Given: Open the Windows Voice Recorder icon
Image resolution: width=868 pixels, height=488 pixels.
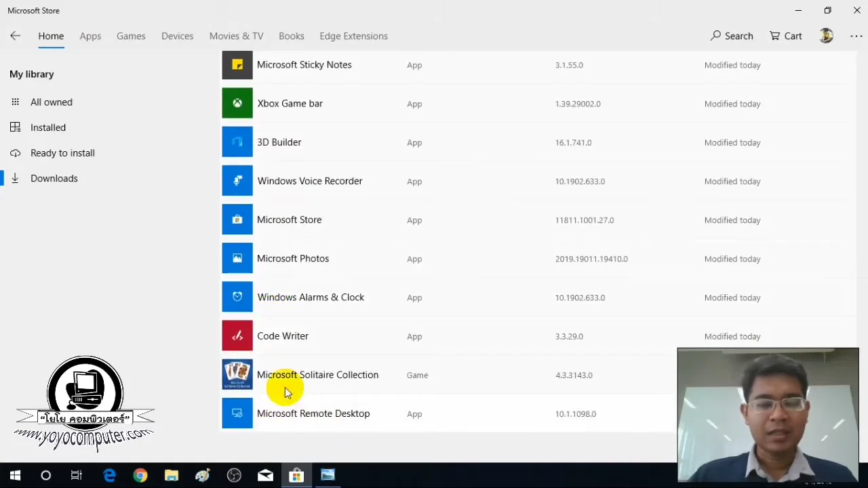Looking at the screenshot, I should pyautogui.click(x=237, y=180).
